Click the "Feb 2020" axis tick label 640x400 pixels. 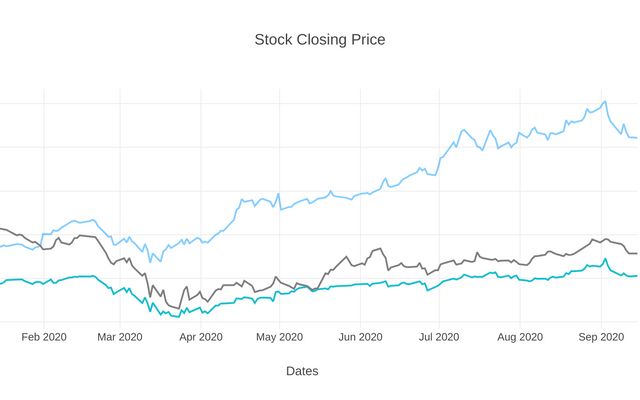[x=44, y=337]
